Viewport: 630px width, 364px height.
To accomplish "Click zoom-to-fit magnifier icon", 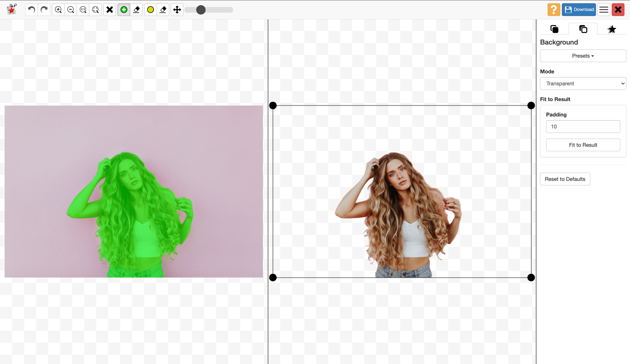I will tap(95, 10).
